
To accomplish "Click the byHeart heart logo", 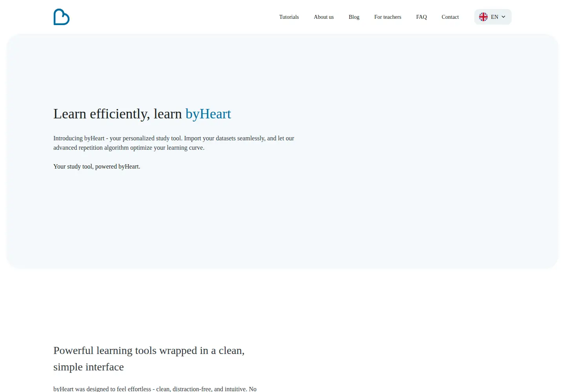I will click(62, 17).
